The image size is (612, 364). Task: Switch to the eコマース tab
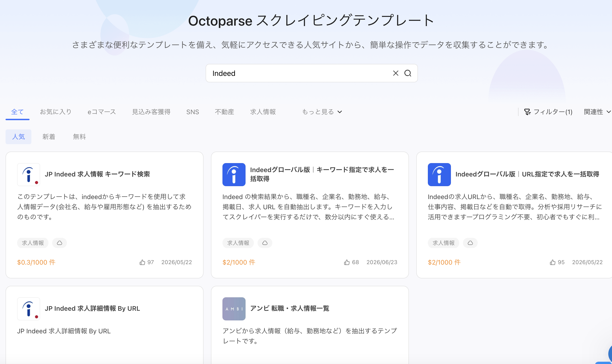pos(102,112)
